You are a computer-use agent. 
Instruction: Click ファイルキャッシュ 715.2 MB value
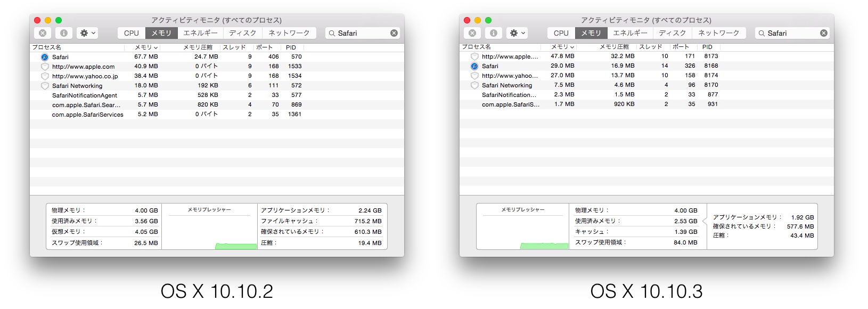(368, 221)
